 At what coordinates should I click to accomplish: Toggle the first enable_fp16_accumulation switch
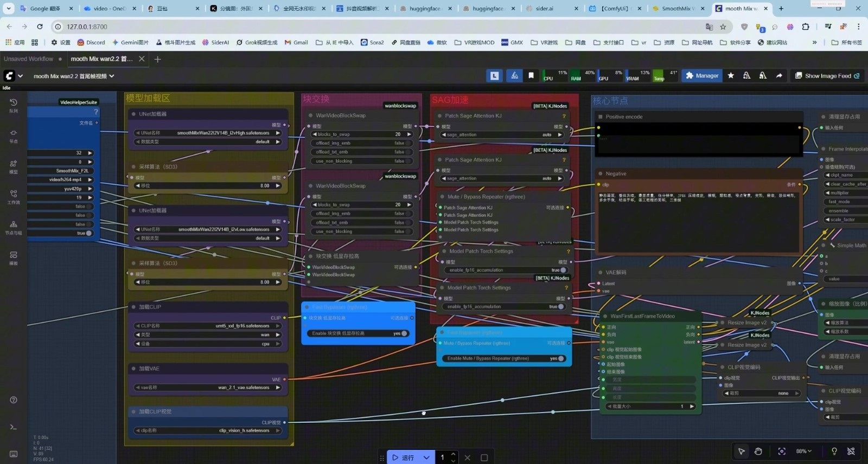point(563,270)
